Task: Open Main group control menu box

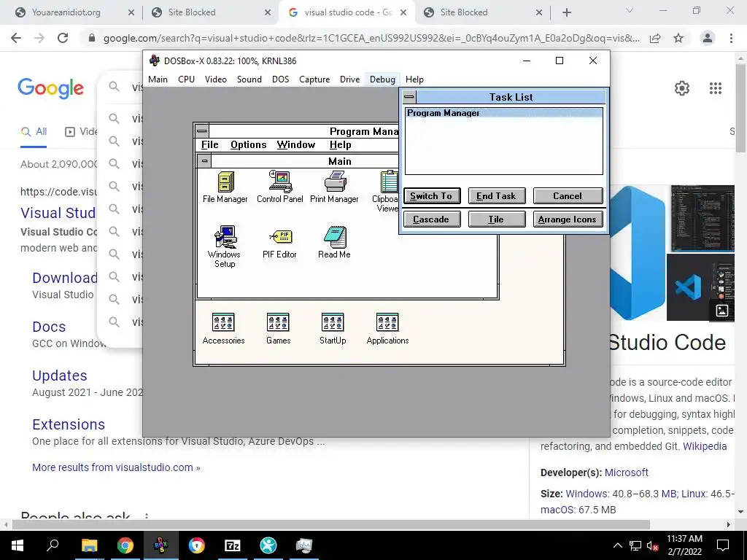Action: [x=204, y=161]
